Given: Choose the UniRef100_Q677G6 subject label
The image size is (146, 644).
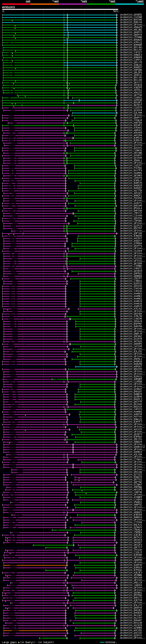Looking at the screenshot, I should pos(131,95).
